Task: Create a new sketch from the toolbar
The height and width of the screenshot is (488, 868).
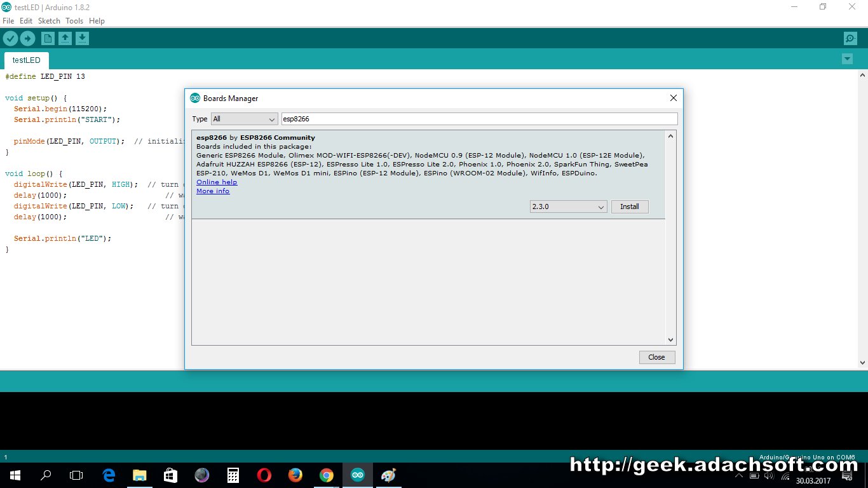Action: coord(47,38)
